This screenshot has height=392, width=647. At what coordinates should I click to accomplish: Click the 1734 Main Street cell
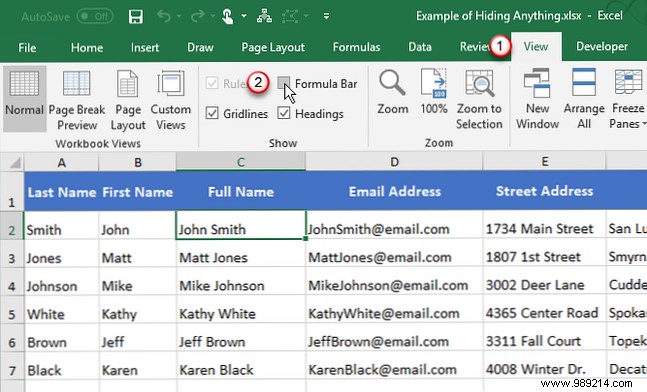click(545, 225)
